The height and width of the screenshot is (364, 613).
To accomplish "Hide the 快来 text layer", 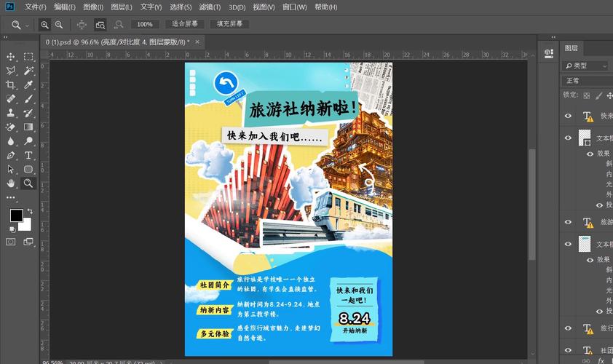I will pyautogui.click(x=568, y=116).
